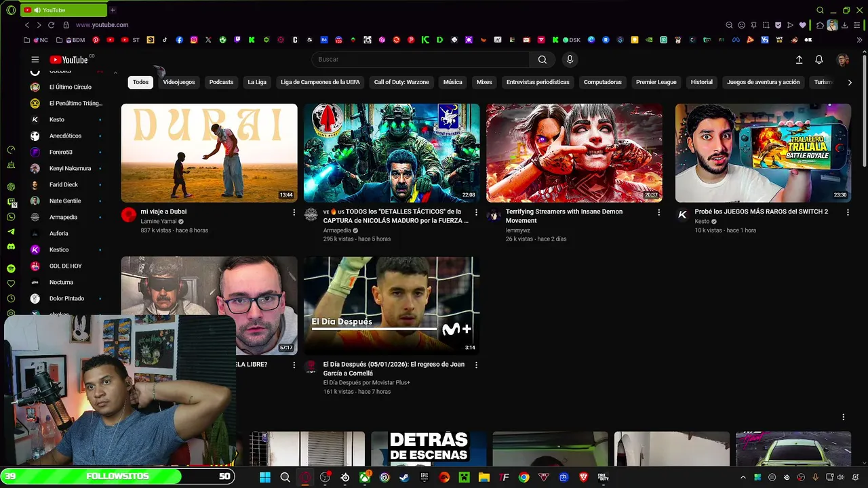Select the La Liga filter chip
Image resolution: width=868 pixels, height=488 pixels.
[257, 82]
